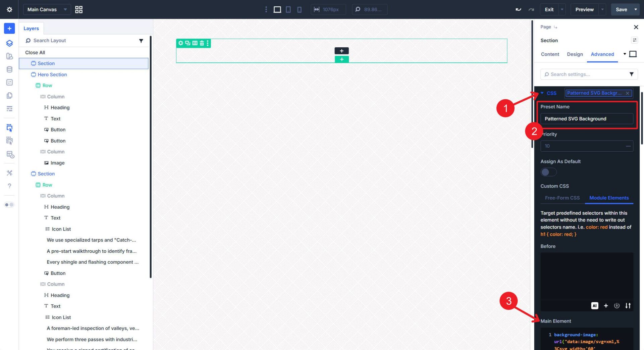Select the tablet breakpoint toggle in top bar

288,9
